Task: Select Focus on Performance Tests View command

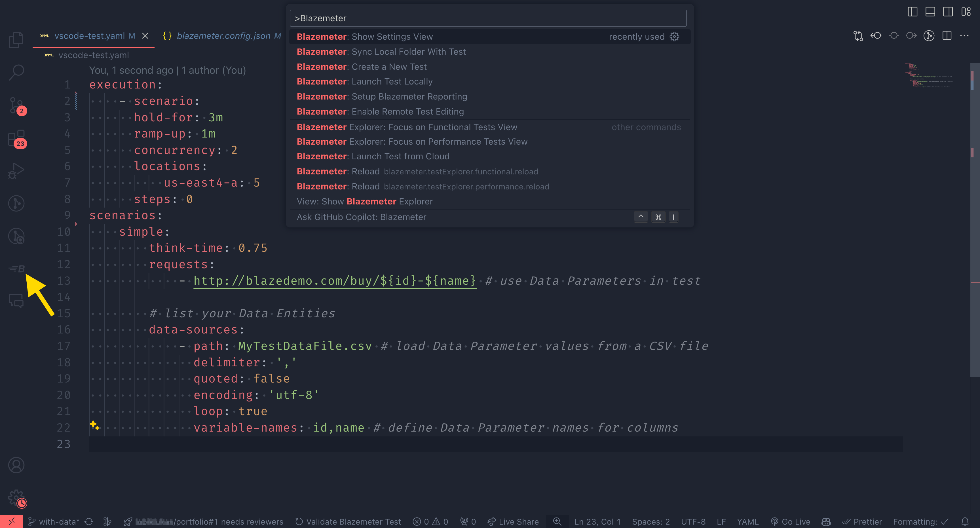Action: (x=490, y=141)
